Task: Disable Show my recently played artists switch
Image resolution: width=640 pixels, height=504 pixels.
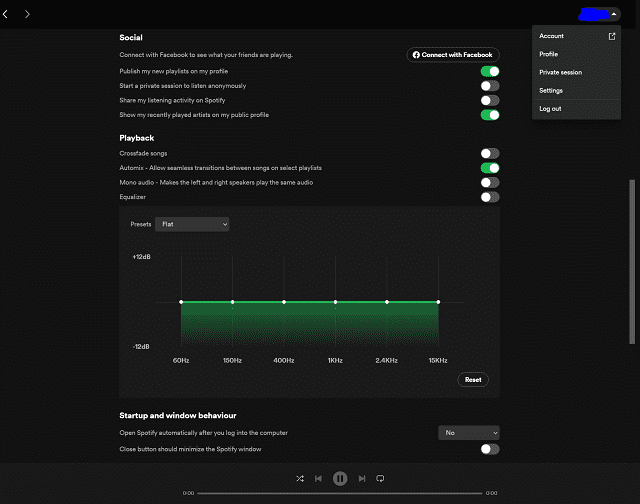Action: tap(490, 115)
